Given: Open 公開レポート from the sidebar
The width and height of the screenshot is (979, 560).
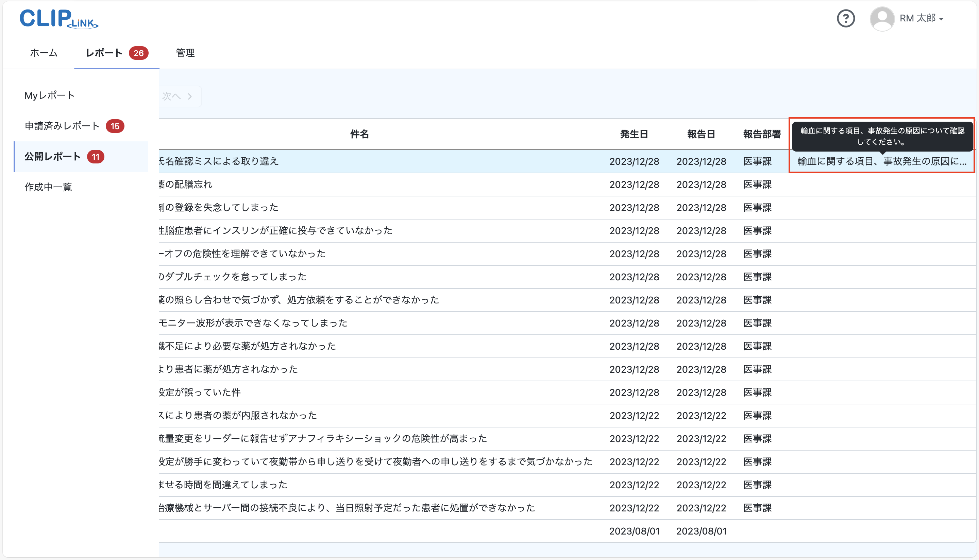Looking at the screenshot, I should click(52, 157).
